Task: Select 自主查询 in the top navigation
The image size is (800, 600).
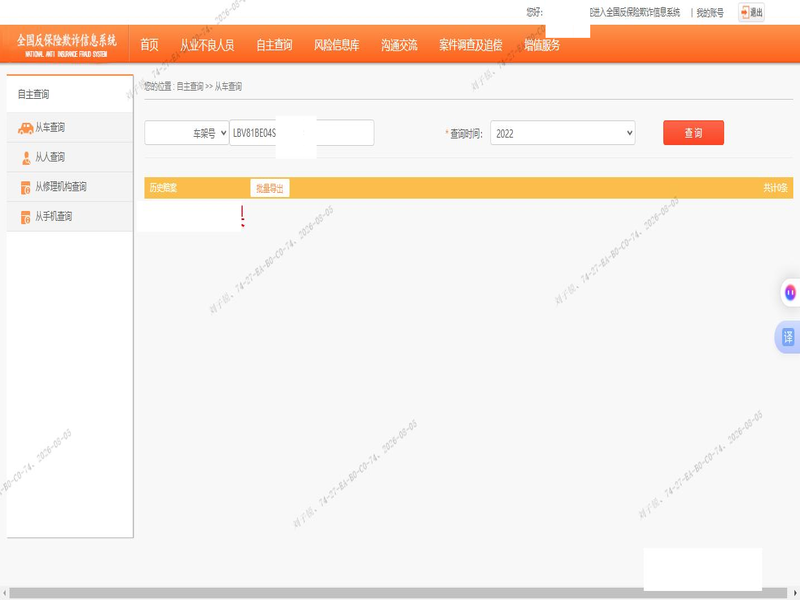Action: coord(274,45)
